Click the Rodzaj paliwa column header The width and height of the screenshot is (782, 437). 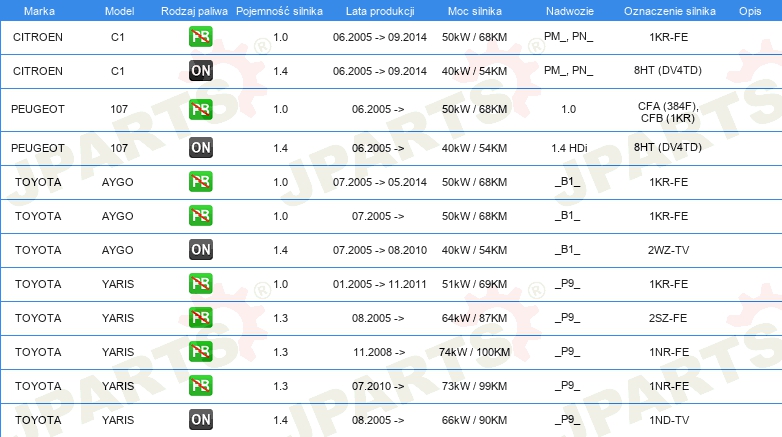(194, 11)
